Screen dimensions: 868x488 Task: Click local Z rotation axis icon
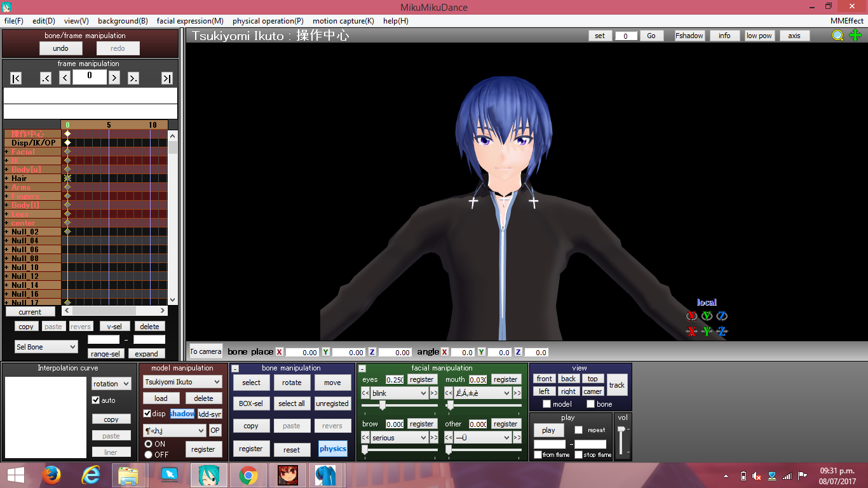point(722,316)
